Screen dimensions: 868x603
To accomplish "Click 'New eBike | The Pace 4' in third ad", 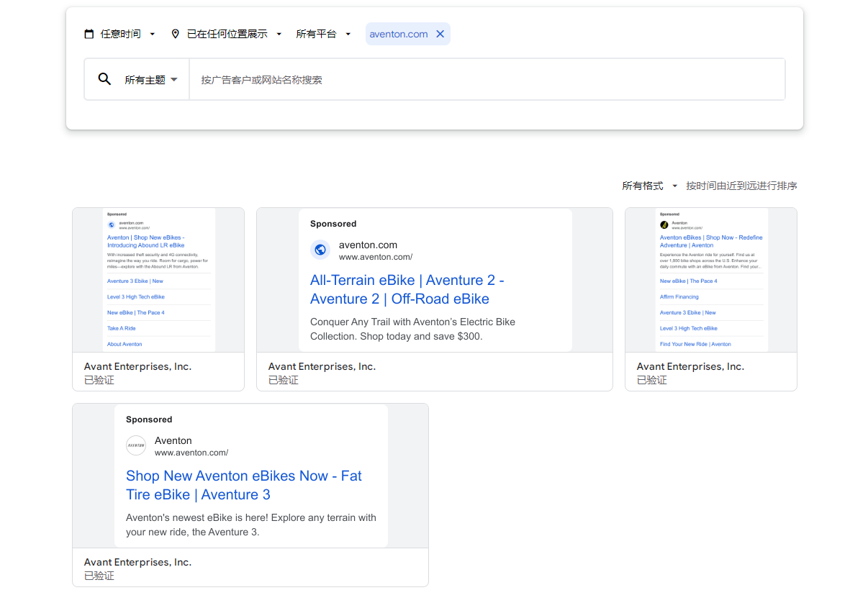I will (x=689, y=281).
